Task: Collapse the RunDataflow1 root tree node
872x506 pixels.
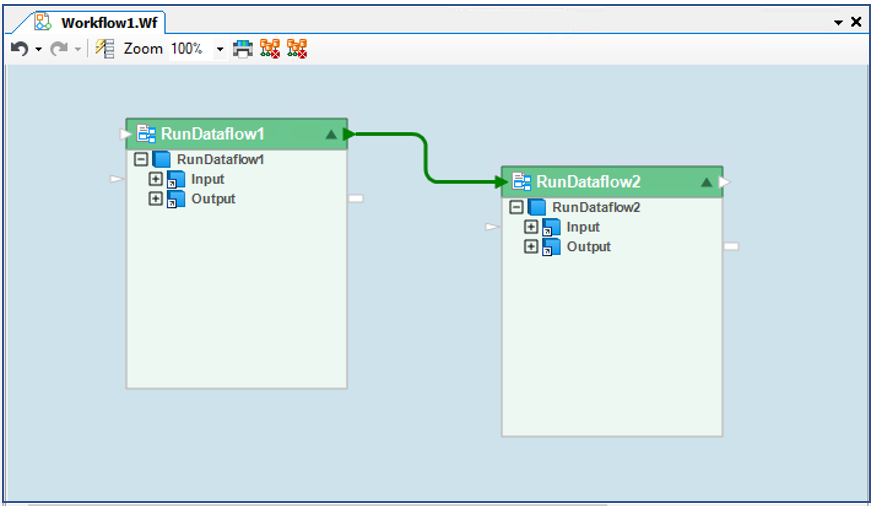Action: point(141,160)
